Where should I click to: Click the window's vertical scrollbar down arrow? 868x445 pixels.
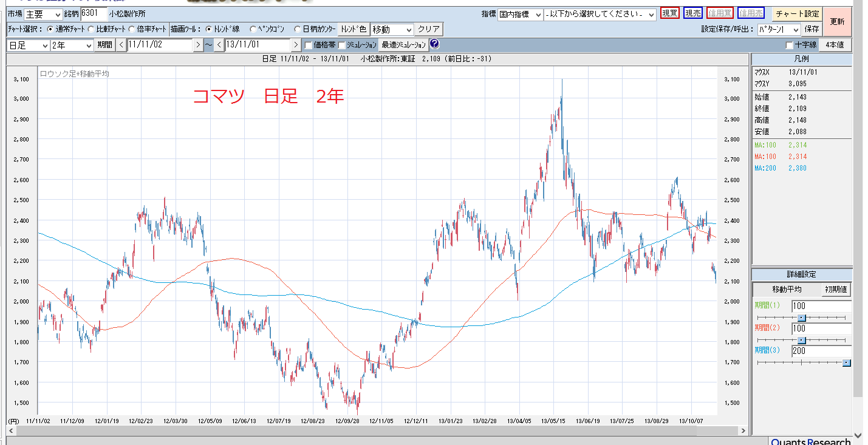[858, 435]
